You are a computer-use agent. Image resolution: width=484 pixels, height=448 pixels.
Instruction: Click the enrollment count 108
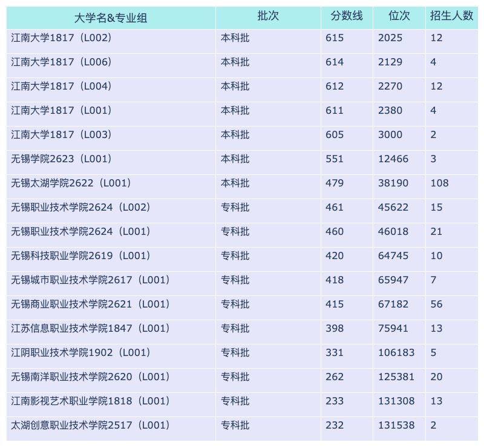click(440, 183)
